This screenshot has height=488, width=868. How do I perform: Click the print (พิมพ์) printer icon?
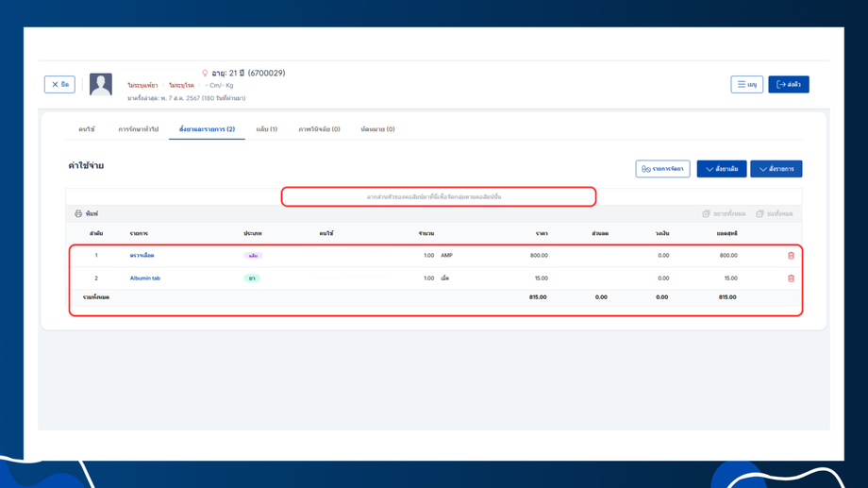pyautogui.click(x=78, y=214)
